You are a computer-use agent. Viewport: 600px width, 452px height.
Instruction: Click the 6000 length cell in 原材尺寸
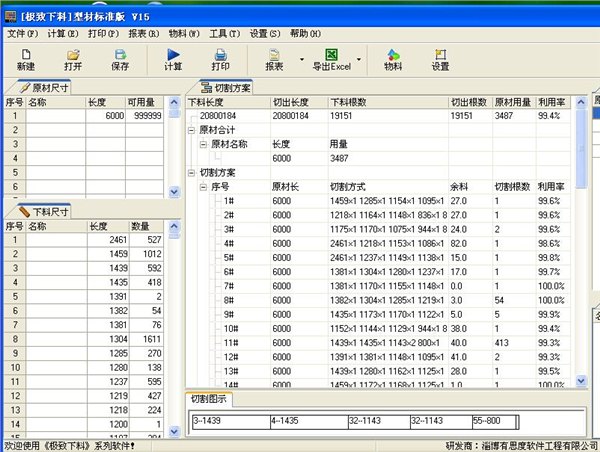(106, 116)
